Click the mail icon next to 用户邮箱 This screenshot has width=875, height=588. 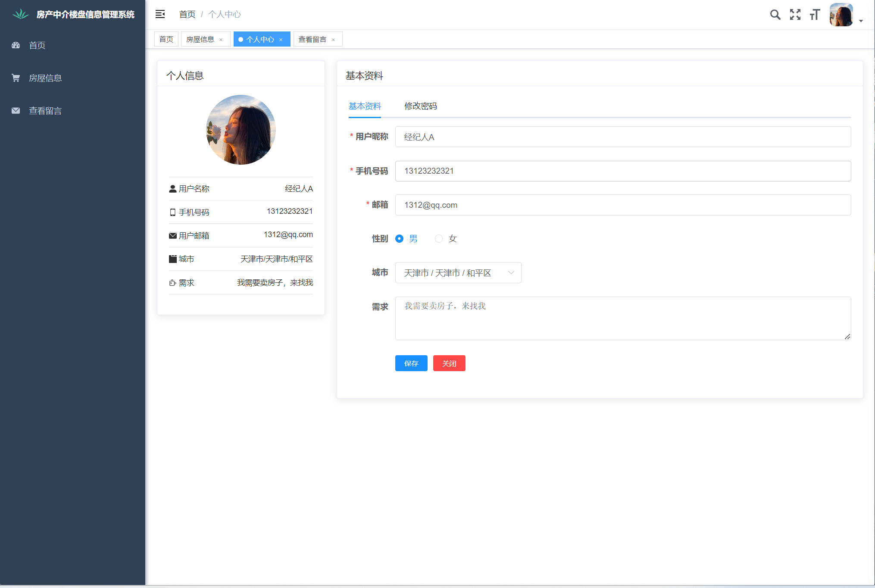coord(172,236)
